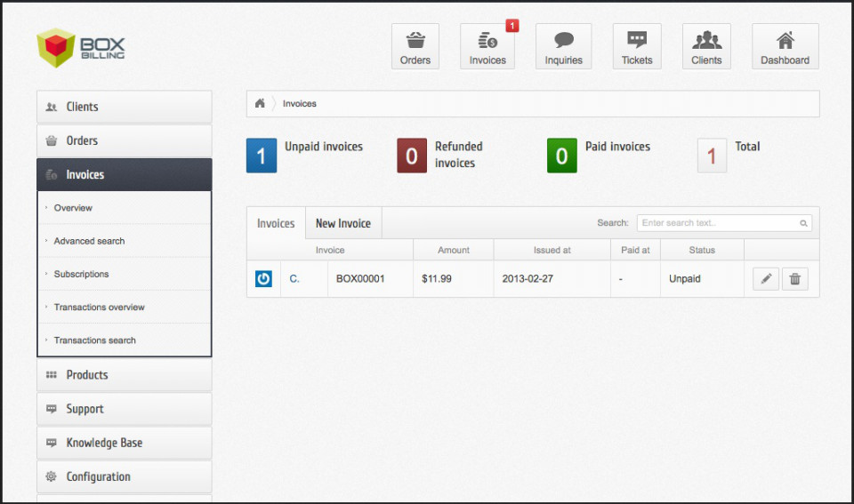Click the blue Unpaid invoices counter box
Viewport: 854px width, 504px height.
[262, 156]
